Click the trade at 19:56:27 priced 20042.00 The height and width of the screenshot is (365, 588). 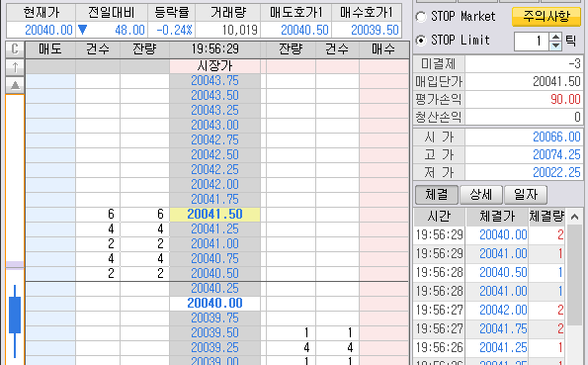(490, 311)
